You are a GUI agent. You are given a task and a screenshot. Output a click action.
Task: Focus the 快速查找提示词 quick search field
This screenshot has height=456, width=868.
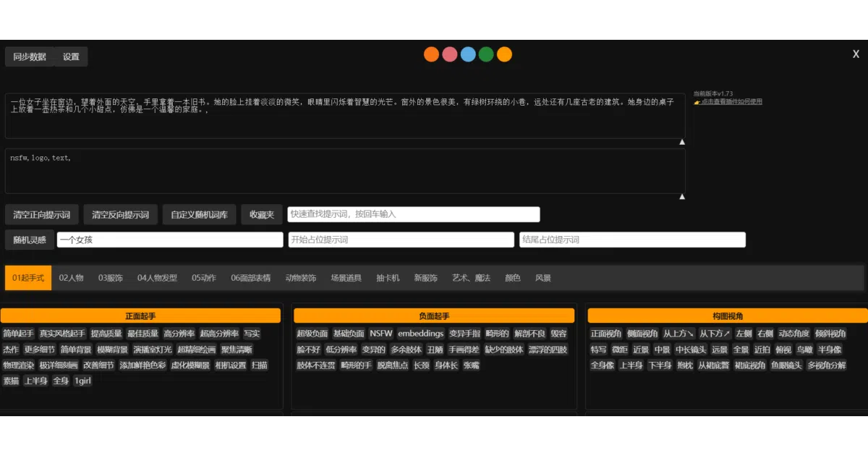click(x=414, y=214)
